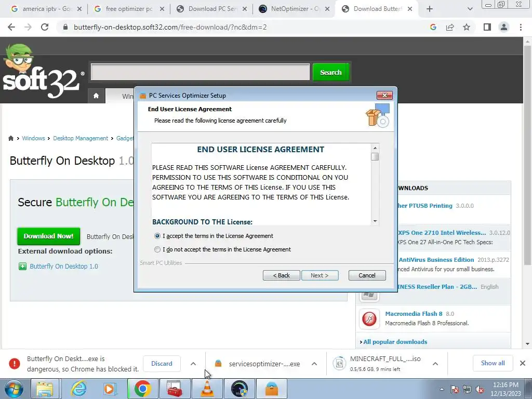This screenshot has height=399, width=532.
Task: Open Desktop Management breadcrumb link
Action: (81, 138)
